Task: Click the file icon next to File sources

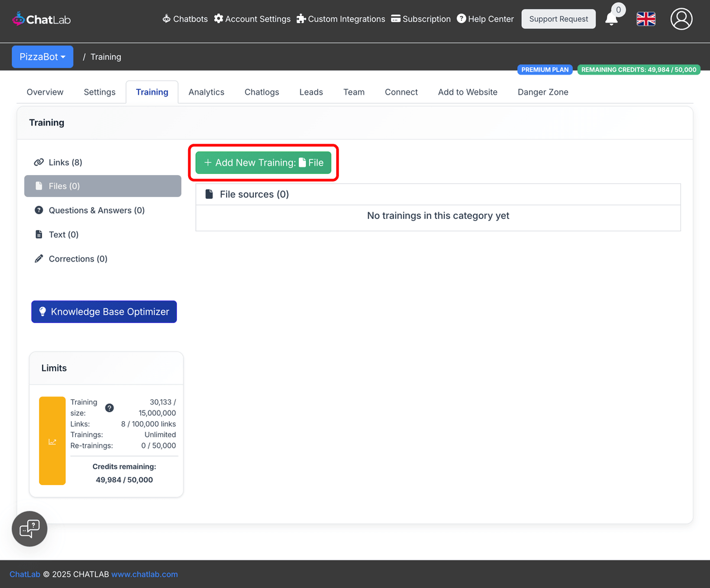Action: coord(209,193)
